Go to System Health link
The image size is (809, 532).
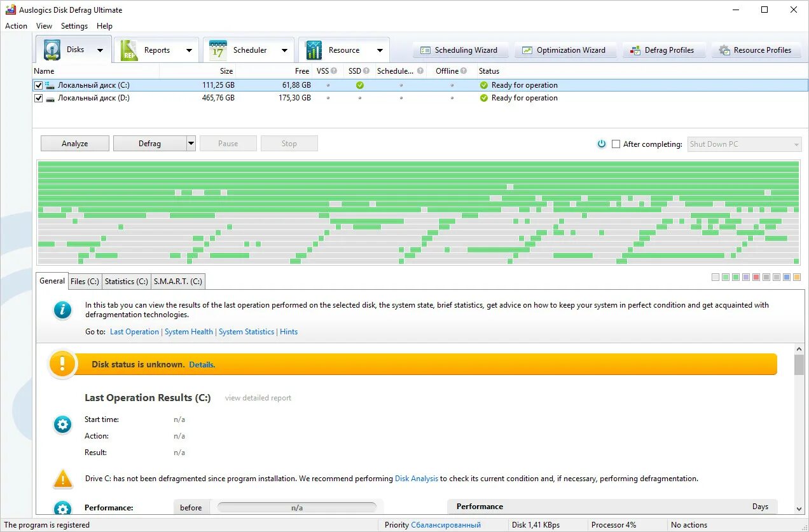189,332
